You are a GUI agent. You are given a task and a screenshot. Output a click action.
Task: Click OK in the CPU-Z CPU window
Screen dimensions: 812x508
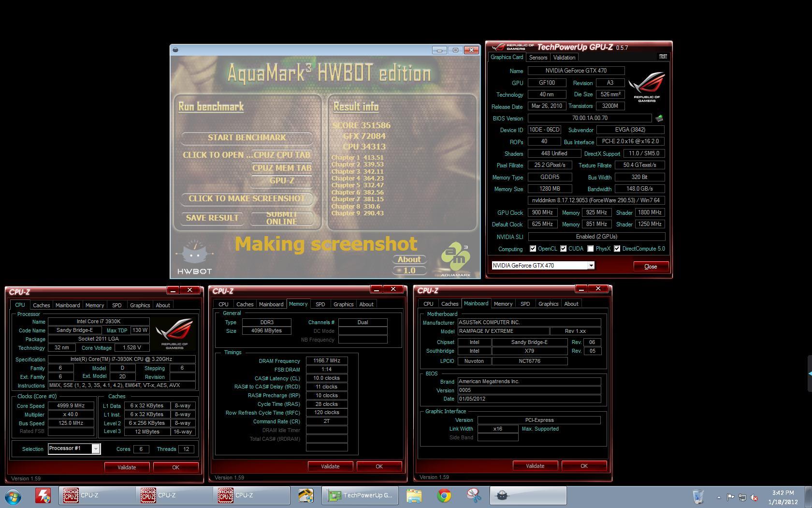(175, 467)
